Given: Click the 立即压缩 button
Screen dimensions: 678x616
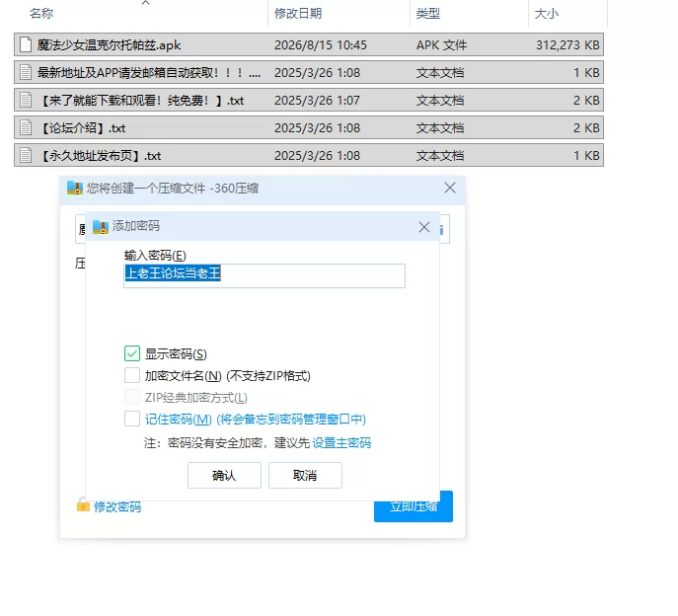Looking at the screenshot, I should point(414,506).
